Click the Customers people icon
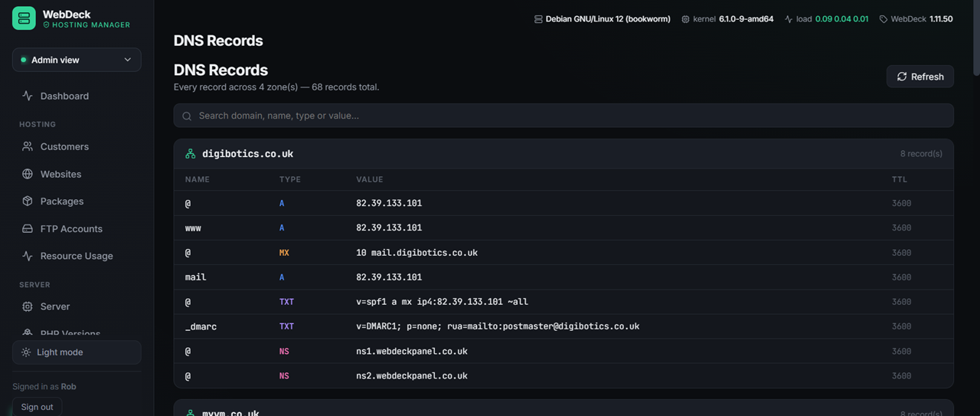 28,146
